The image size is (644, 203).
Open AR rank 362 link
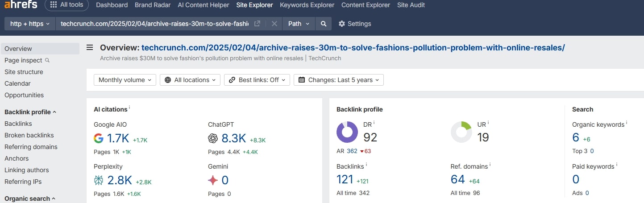coord(352,151)
